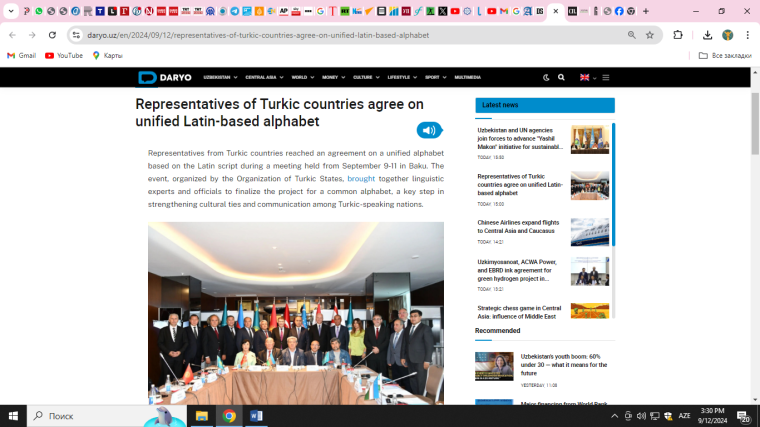
Task: Close the current active tab
Action: coord(556,11)
